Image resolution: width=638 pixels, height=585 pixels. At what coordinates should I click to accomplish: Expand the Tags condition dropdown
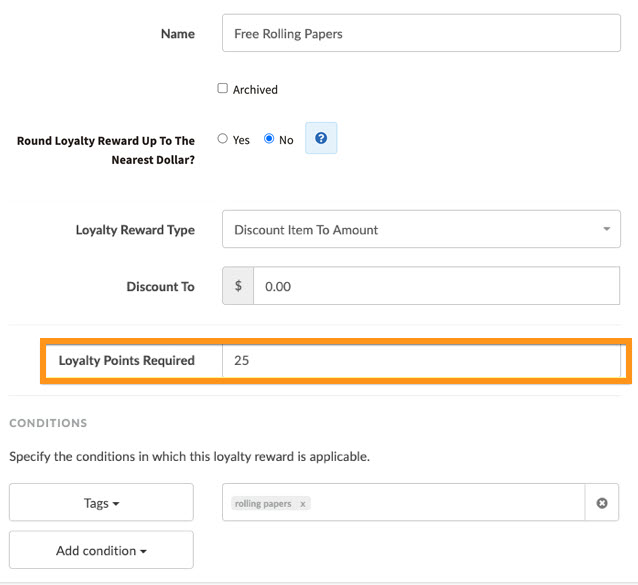101,502
